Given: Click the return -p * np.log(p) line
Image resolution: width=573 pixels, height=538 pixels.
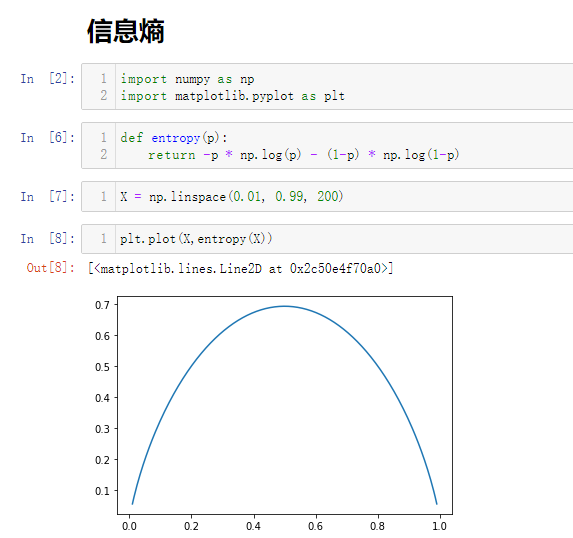Looking at the screenshot, I should 303,155.
